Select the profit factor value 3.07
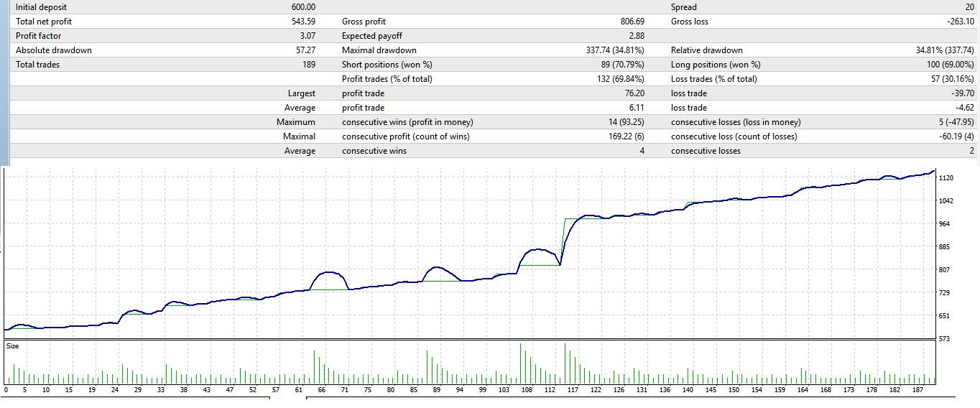The image size is (980, 408). 308,36
